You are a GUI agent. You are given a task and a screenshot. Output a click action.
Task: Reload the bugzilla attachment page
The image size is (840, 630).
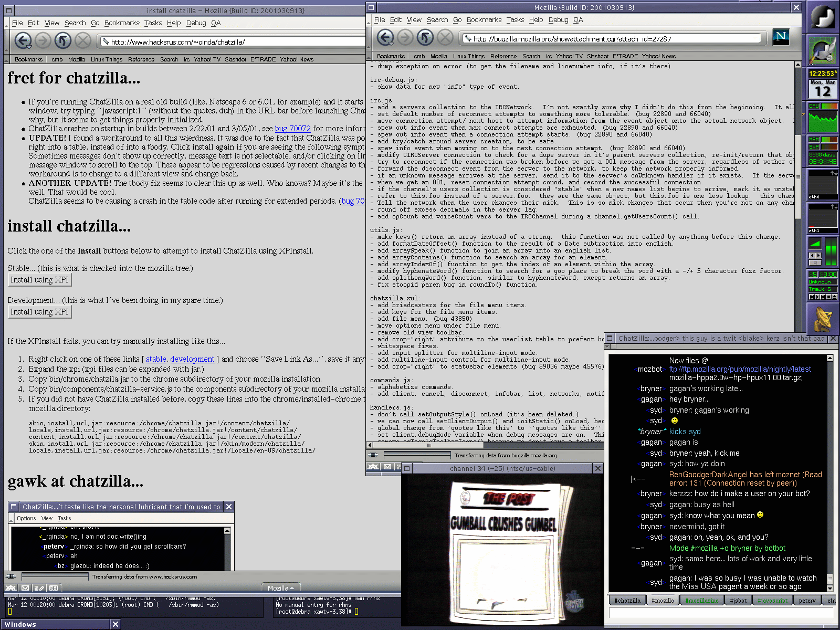[x=425, y=37]
